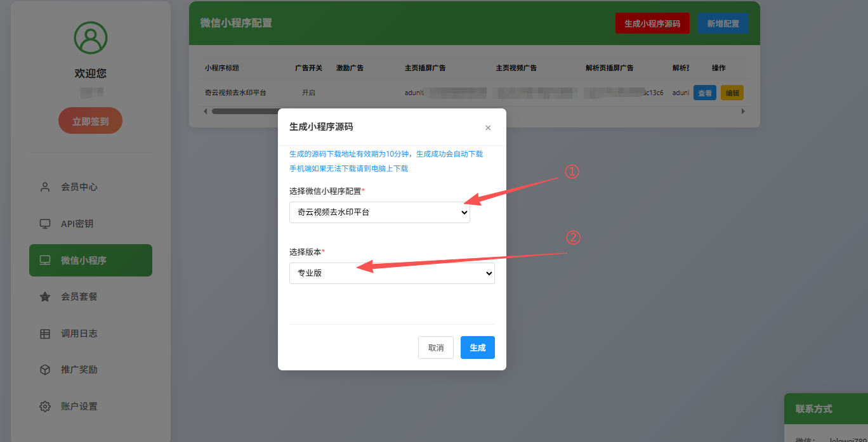868x442 pixels.
Task: Close the 生成小程序源码 dialog
Action: pos(488,127)
